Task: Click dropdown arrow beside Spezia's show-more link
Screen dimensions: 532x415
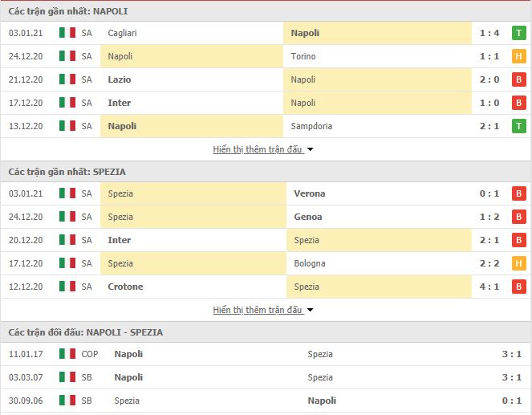Action: click(x=310, y=310)
